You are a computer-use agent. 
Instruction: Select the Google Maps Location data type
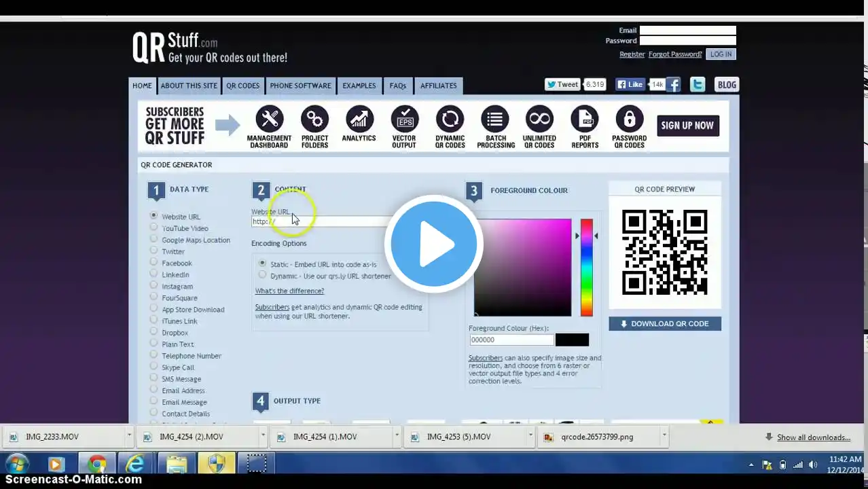(153, 239)
